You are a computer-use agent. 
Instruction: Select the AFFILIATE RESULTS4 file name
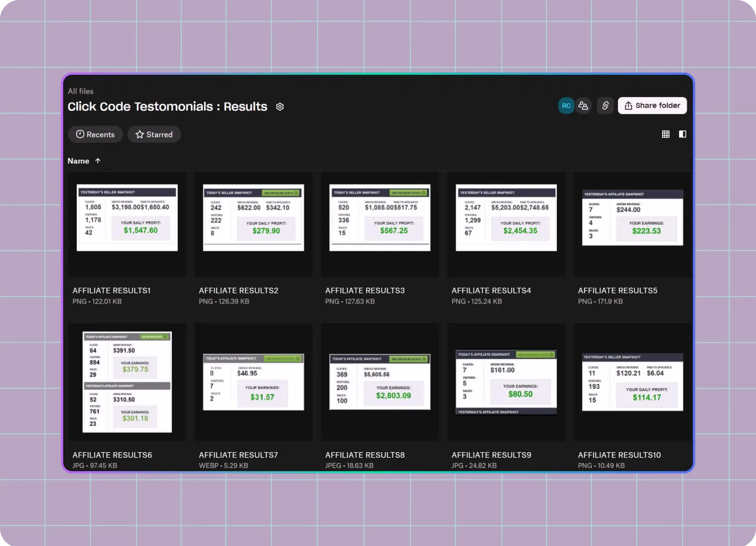(491, 291)
